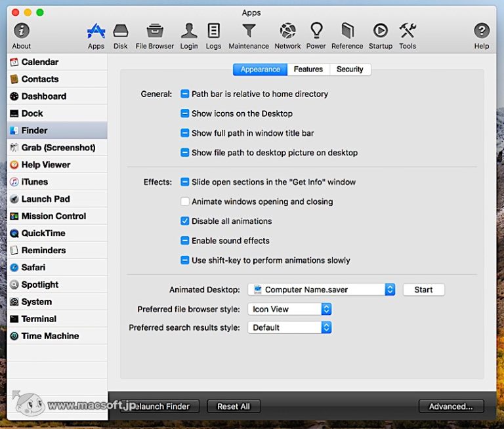This screenshot has width=504, height=429.
Task: Enable Animate windows opening and closing
Action: [x=185, y=201]
